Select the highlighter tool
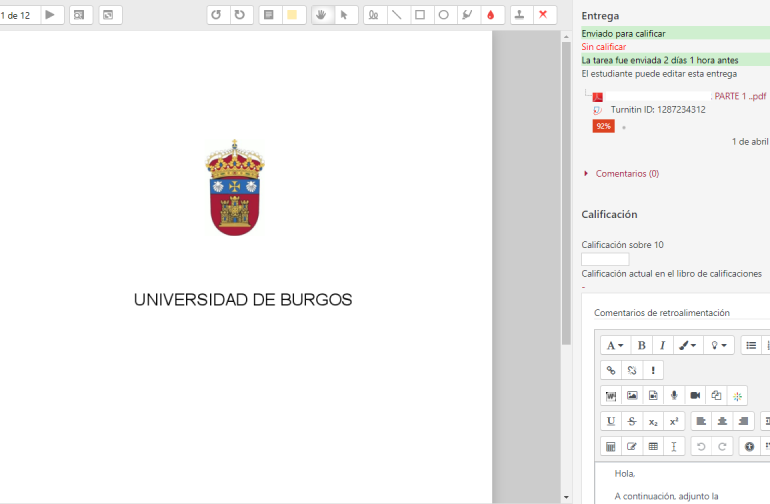The height and width of the screenshot is (504, 770). pyautogui.click(x=468, y=15)
